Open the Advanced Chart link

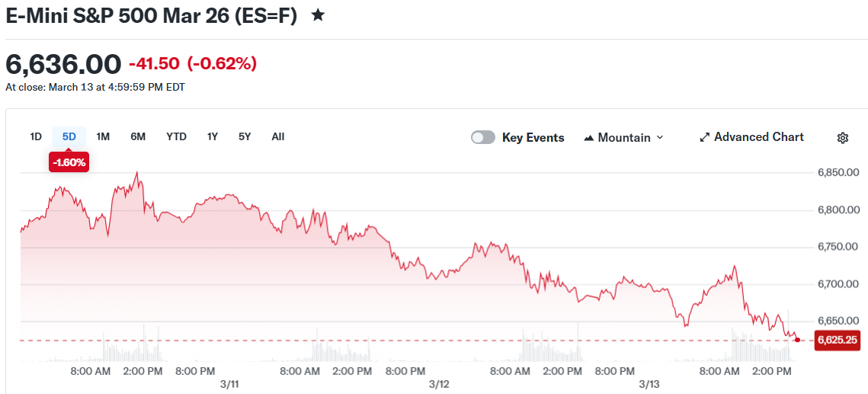pyautogui.click(x=751, y=137)
